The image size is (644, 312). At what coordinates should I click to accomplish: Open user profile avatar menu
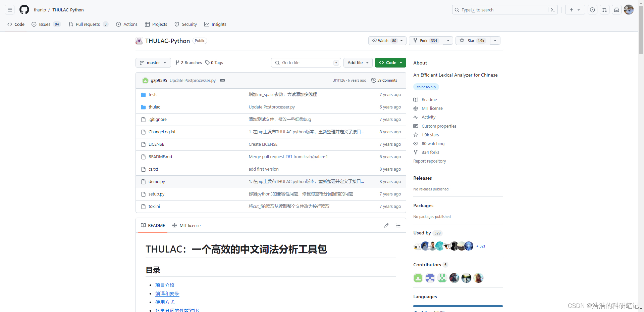(x=629, y=10)
